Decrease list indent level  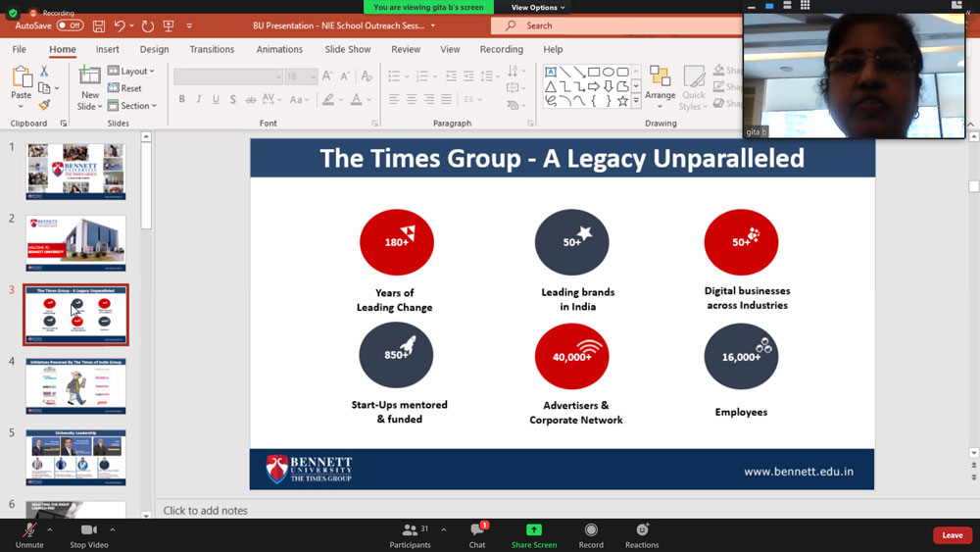[451, 76]
